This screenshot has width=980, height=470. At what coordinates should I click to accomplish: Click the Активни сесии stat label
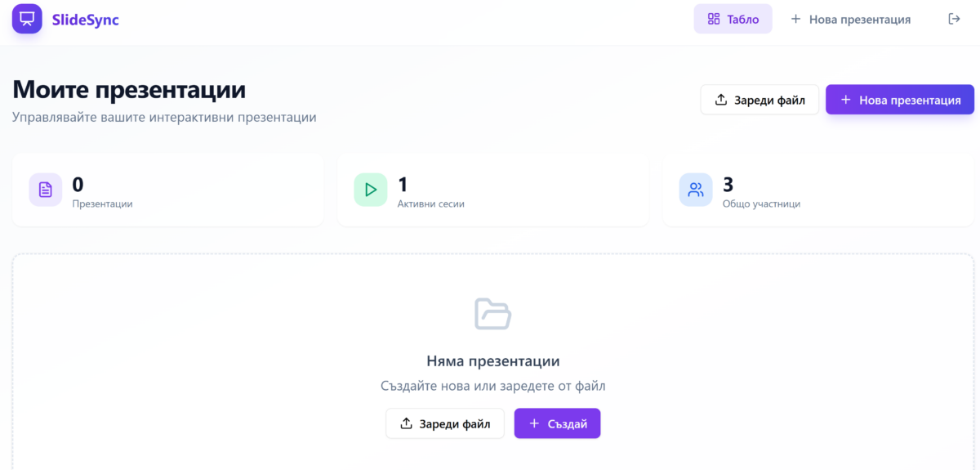(430, 204)
